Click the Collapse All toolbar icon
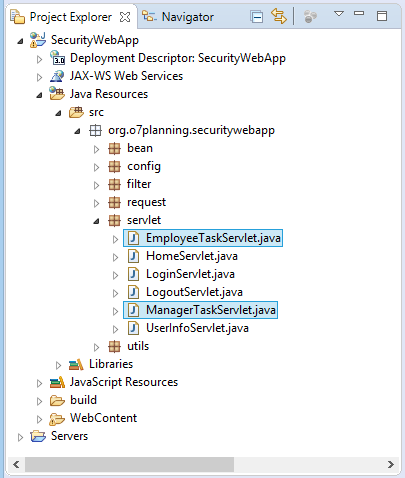Viewport: 405px width, 478px height. tap(257, 16)
